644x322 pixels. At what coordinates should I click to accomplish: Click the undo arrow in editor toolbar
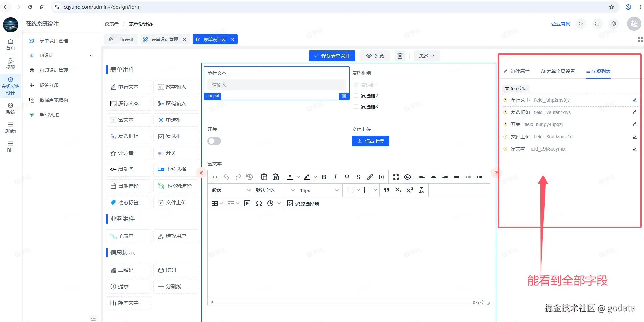point(226,177)
